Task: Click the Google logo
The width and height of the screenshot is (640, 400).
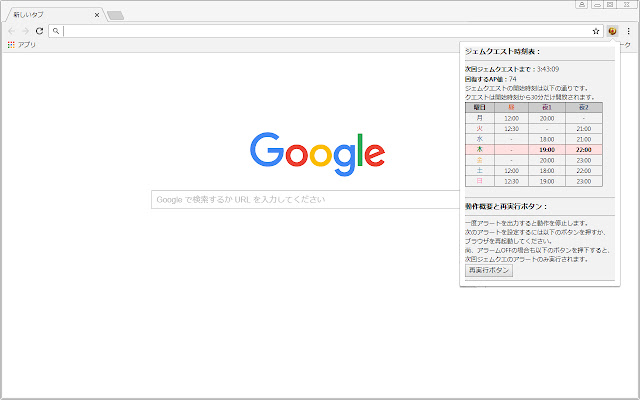Action: click(x=318, y=154)
